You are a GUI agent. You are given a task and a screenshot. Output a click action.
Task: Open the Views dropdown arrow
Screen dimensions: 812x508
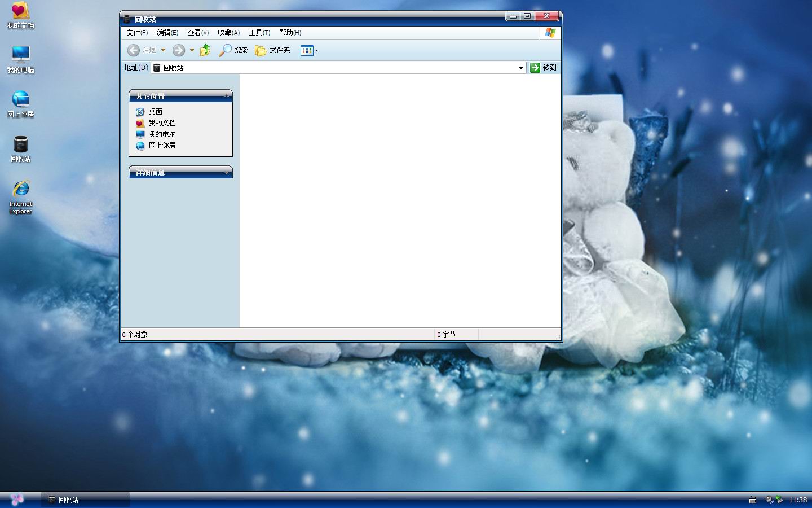(316, 50)
